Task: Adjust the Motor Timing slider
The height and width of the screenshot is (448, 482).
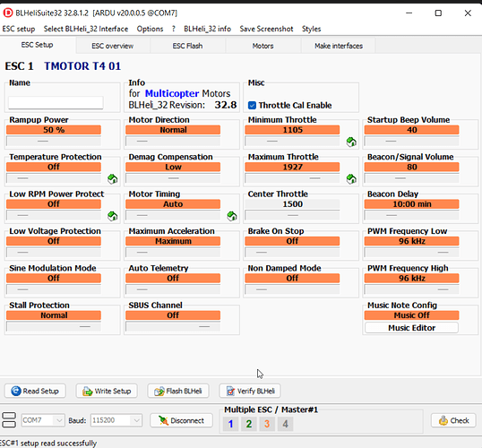Action: tap(173, 215)
